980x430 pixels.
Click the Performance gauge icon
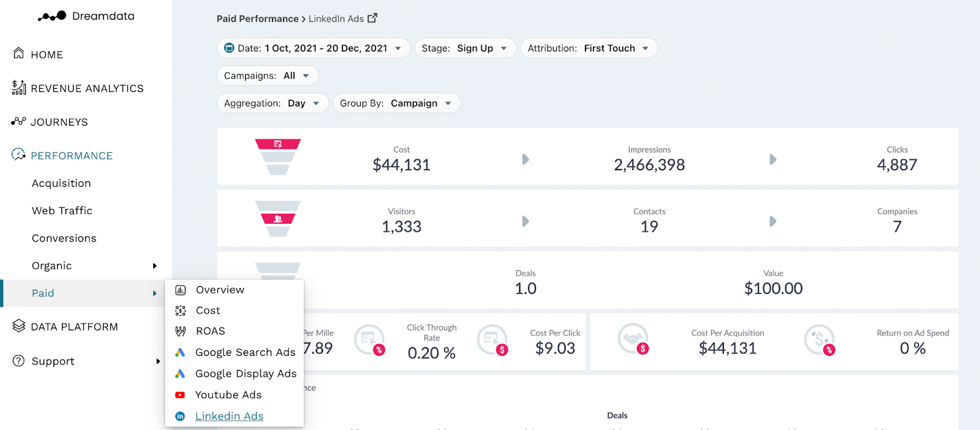[18, 154]
